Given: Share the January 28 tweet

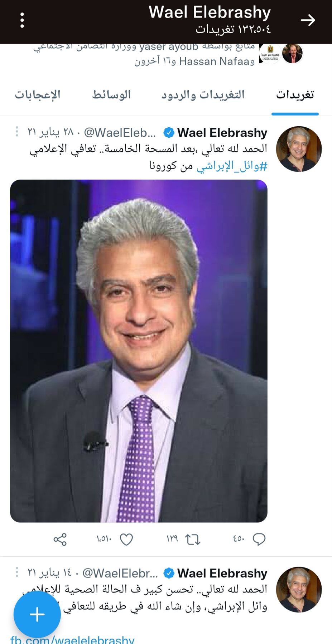Looking at the screenshot, I should [x=60, y=539].
